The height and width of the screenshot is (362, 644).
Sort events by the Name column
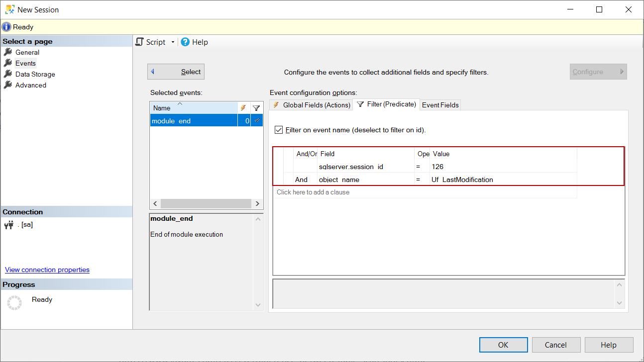coord(193,108)
